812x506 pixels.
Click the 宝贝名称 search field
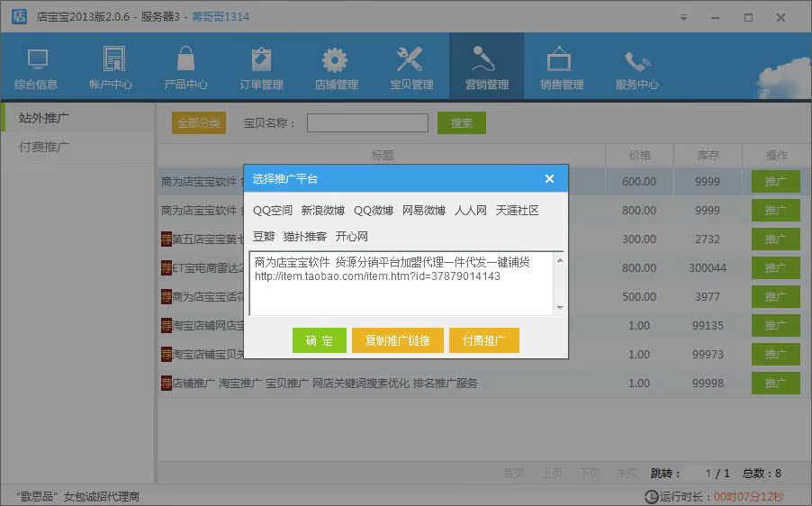(367, 122)
